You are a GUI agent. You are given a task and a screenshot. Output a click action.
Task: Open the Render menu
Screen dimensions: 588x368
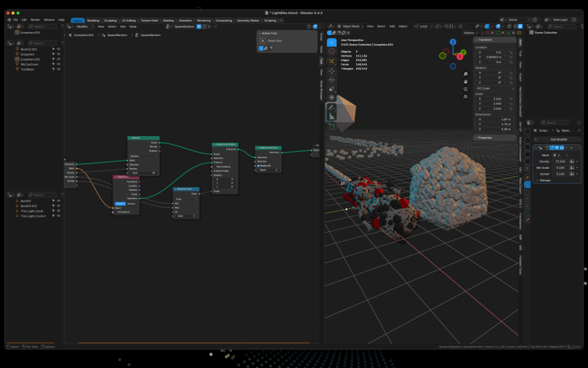[35, 20]
